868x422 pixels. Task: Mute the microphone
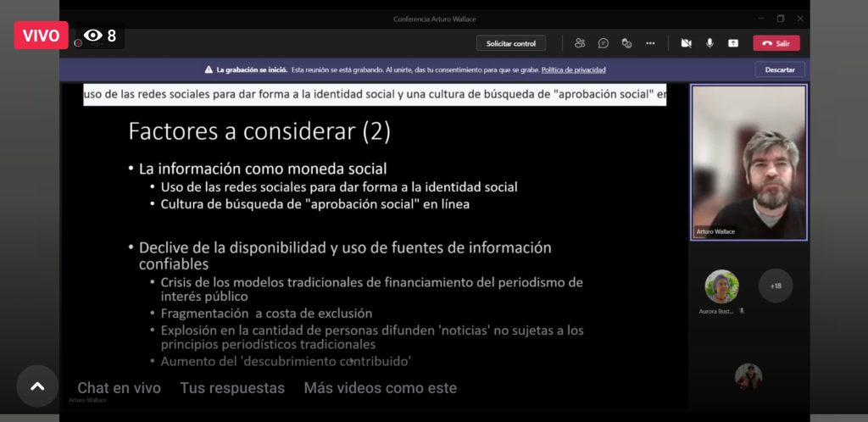(x=709, y=43)
